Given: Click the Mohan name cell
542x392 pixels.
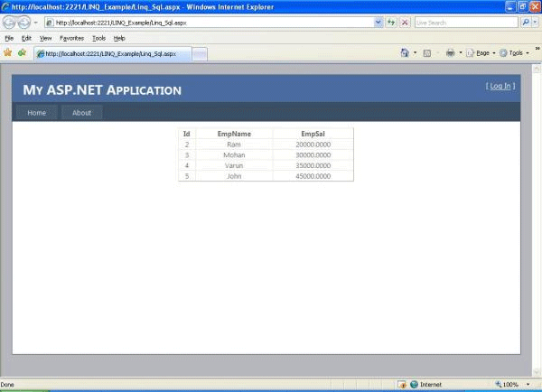Looking at the screenshot, I should (x=234, y=154).
